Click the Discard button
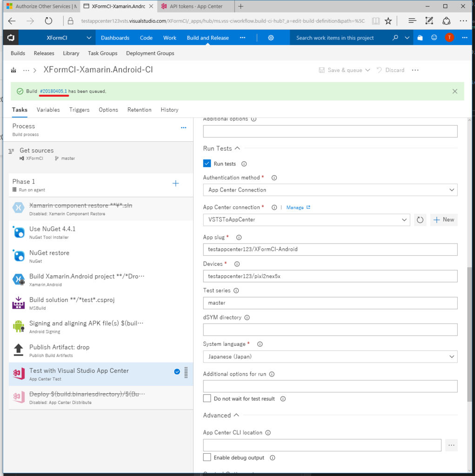475x476 pixels. [390, 70]
